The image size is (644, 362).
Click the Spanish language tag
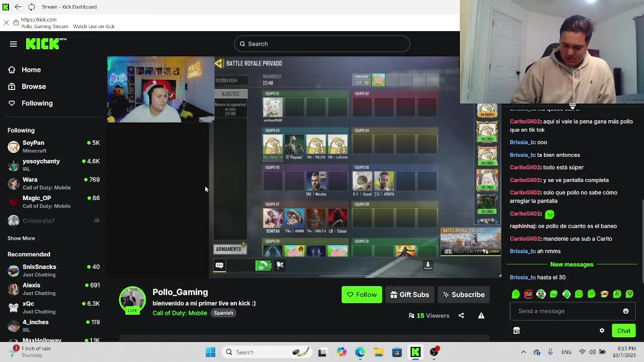click(x=223, y=313)
